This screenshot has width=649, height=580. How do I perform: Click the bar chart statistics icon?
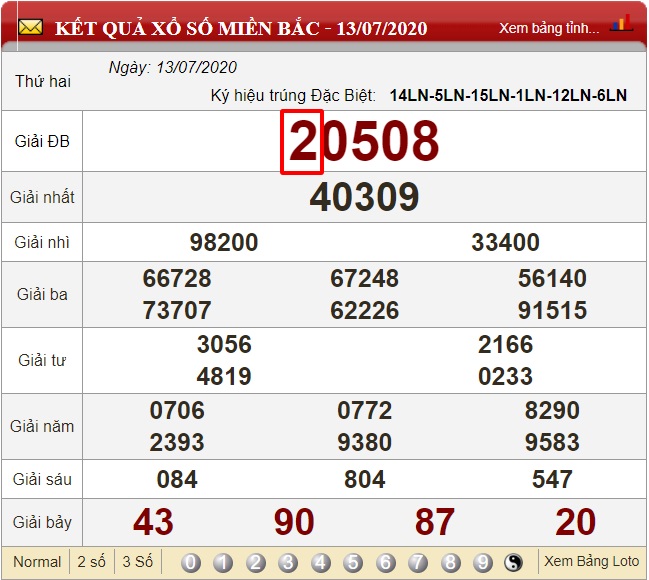621,24
